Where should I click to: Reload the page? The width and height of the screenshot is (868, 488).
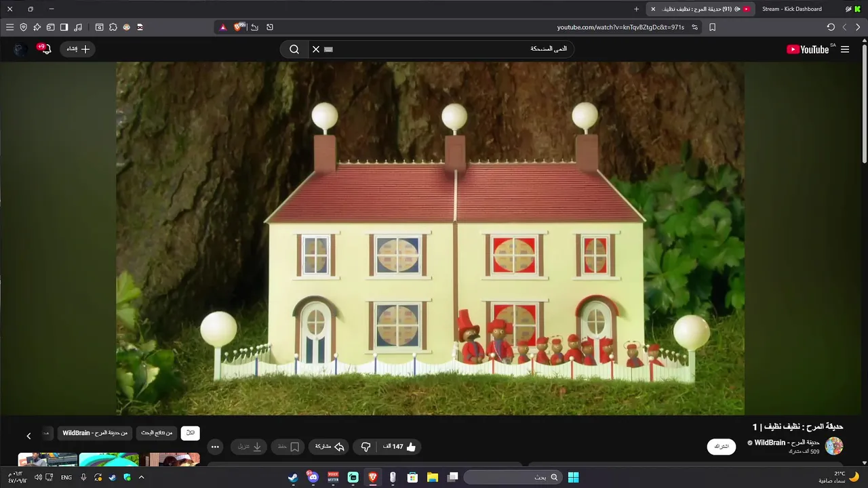point(831,27)
